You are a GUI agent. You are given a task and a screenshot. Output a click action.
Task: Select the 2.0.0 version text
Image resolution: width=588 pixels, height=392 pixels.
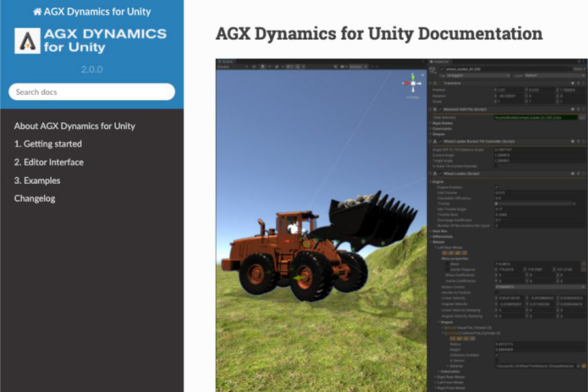coord(92,69)
